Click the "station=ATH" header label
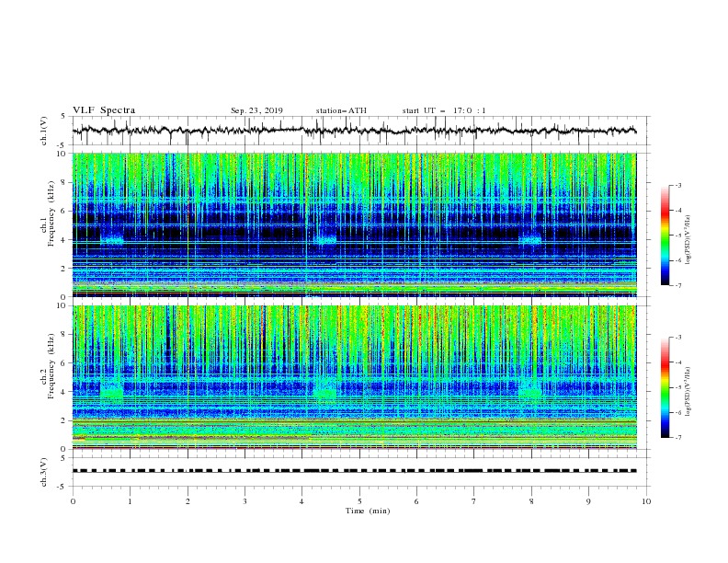Screen dimensions: 728x563 coord(341,110)
